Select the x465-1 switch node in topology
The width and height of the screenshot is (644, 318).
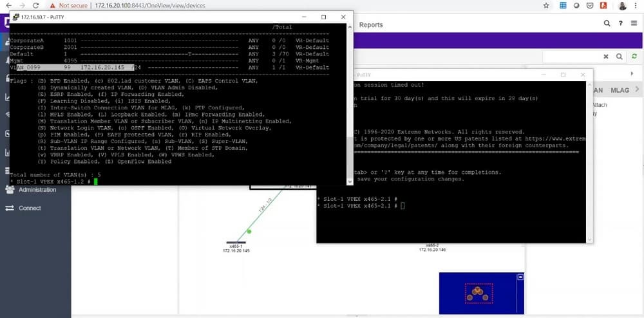pos(236,243)
